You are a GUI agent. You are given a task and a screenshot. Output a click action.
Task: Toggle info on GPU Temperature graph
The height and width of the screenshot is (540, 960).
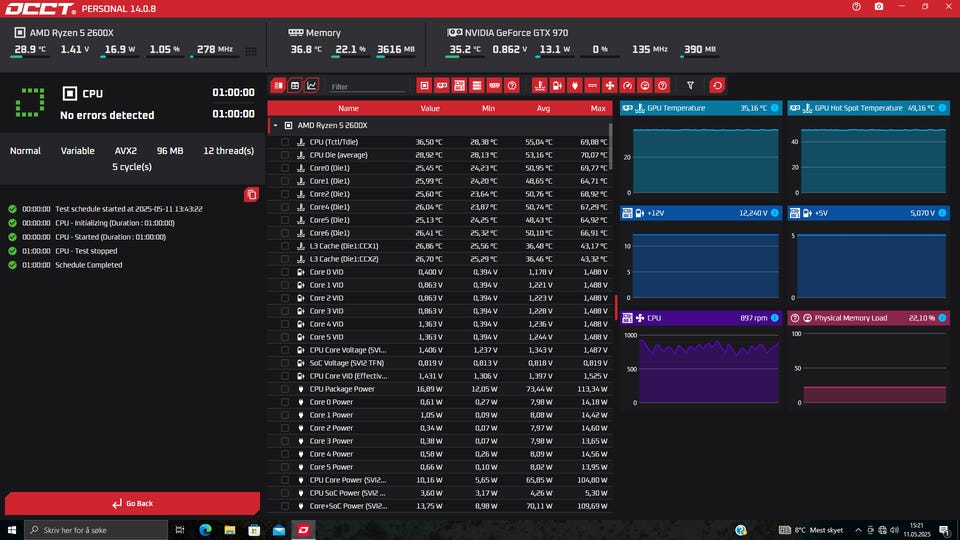774,108
